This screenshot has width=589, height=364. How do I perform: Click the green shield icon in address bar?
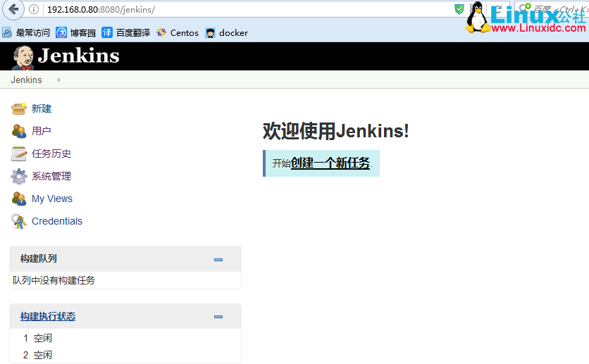[459, 9]
